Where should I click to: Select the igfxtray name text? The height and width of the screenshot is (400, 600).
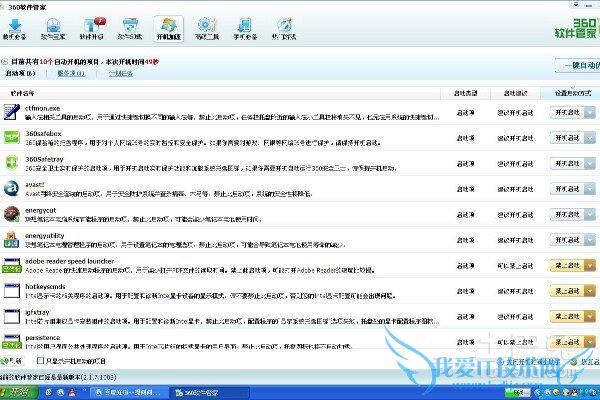click(x=37, y=312)
